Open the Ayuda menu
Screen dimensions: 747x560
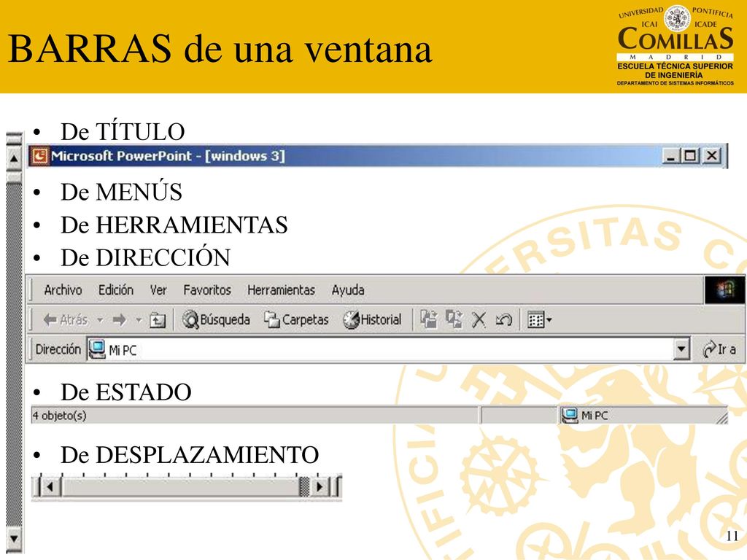tap(348, 290)
